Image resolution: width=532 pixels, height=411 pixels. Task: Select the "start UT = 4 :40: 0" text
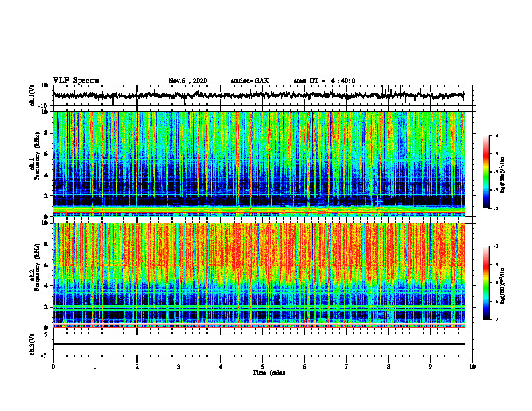point(324,81)
